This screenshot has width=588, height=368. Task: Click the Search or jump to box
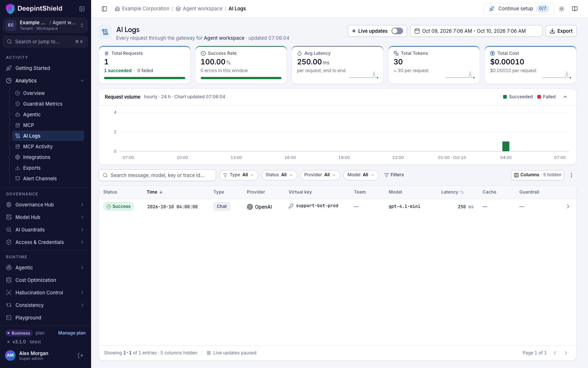45,42
